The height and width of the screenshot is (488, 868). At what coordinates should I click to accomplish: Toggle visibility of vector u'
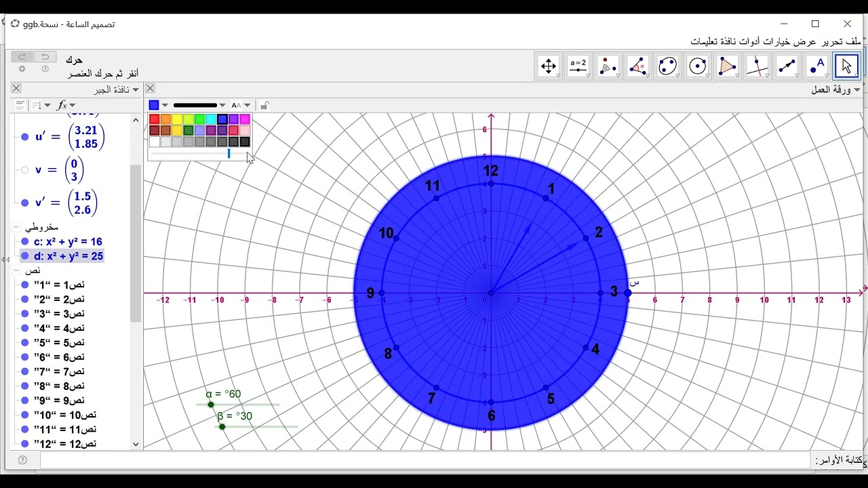click(x=25, y=137)
